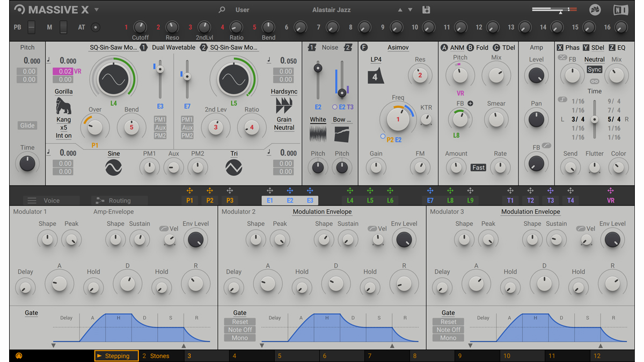Open the Modulator 2 Modulation Envelope menu
644x362 pixels.
tap(322, 212)
